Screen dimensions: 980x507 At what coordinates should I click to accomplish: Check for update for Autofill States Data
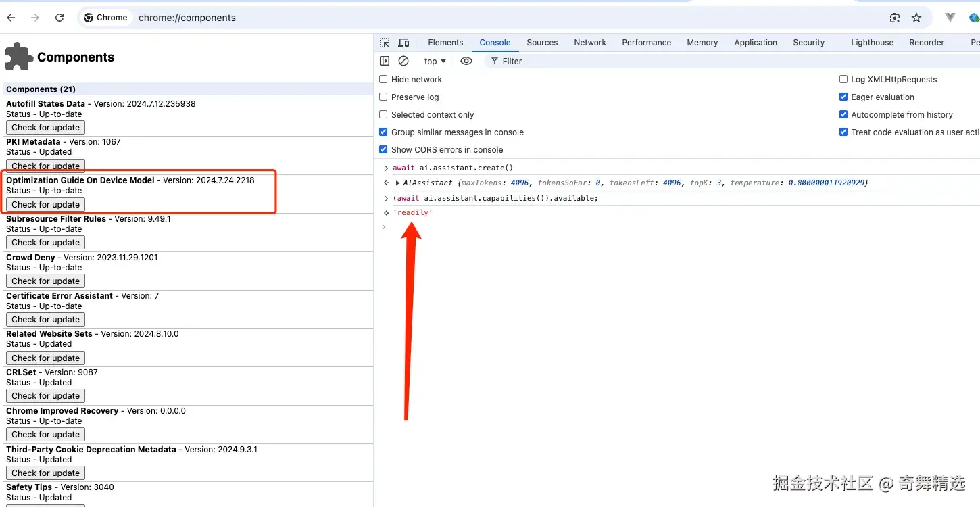45,127
